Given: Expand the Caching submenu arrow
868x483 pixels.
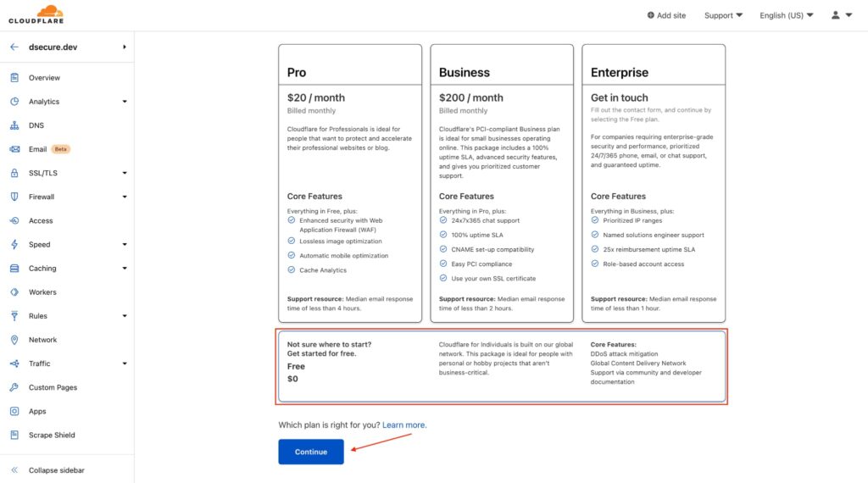Looking at the screenshot, I should pos(124,268).
